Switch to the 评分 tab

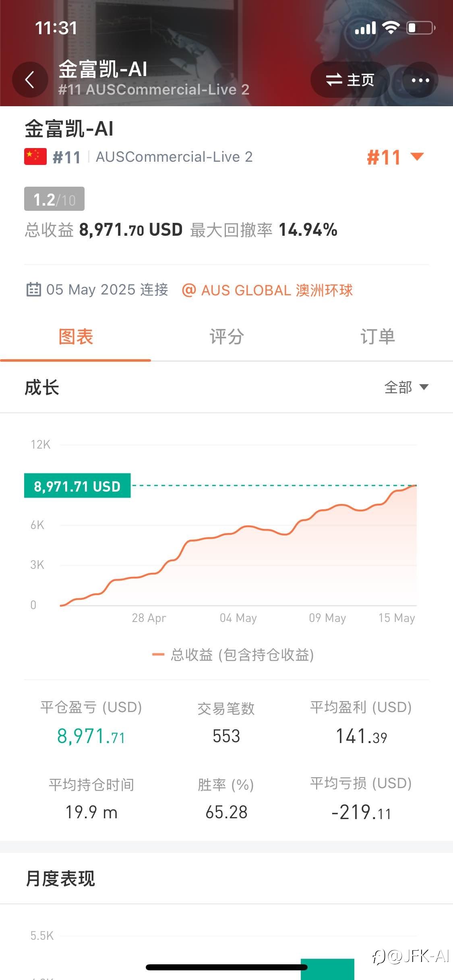pos(226,337)
